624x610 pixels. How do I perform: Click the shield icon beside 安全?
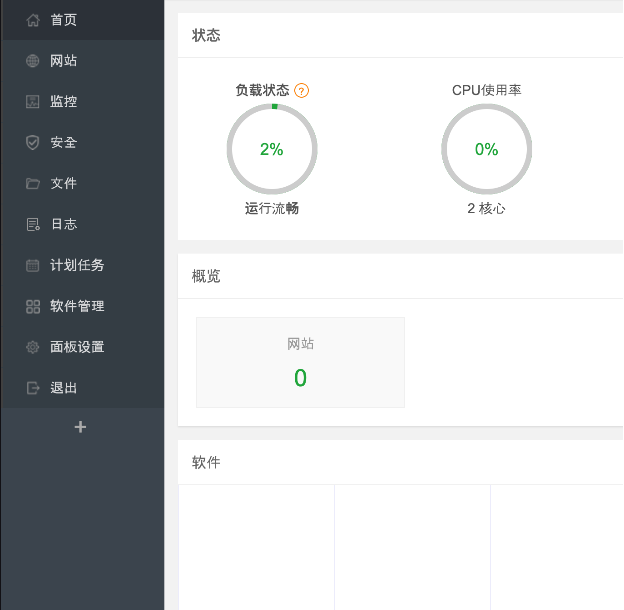click(x=33, y=142)
